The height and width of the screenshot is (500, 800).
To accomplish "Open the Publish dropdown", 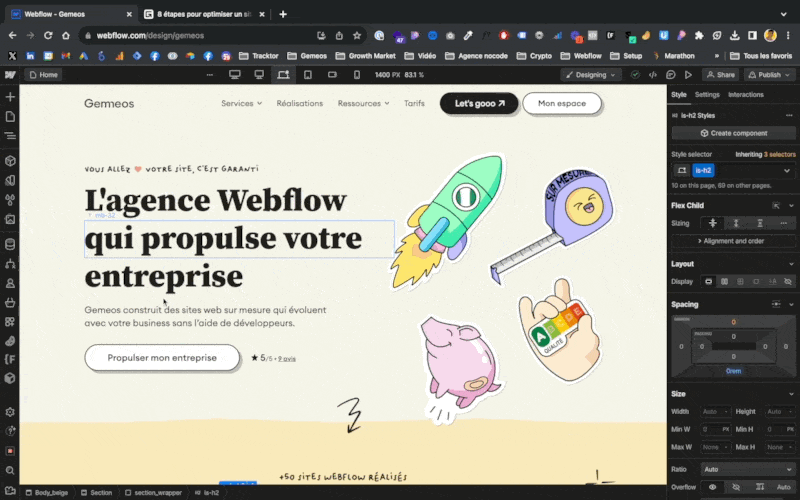I will point(770,75).
